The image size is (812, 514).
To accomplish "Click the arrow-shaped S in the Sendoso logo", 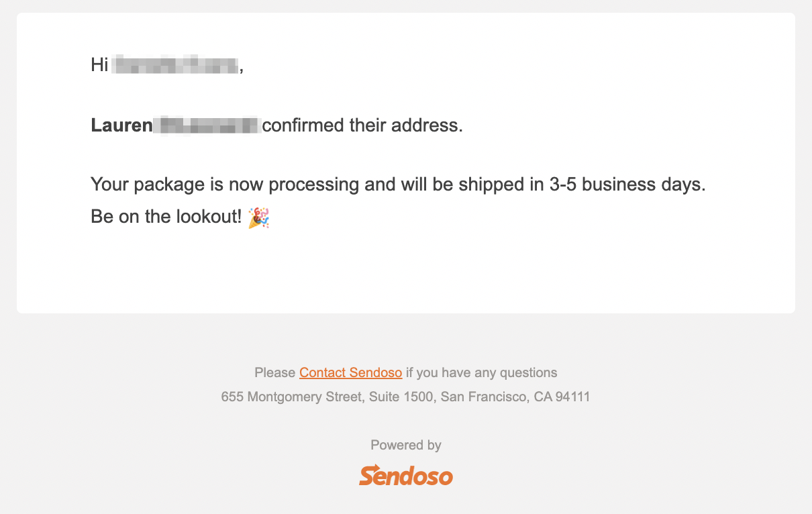I will point(370,475).
